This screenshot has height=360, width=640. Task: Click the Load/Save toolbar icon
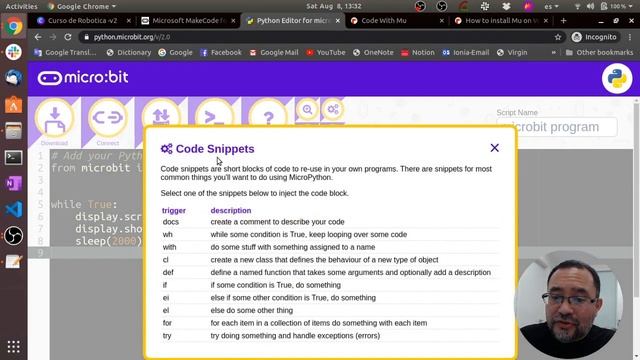click(x=162, y=116)
